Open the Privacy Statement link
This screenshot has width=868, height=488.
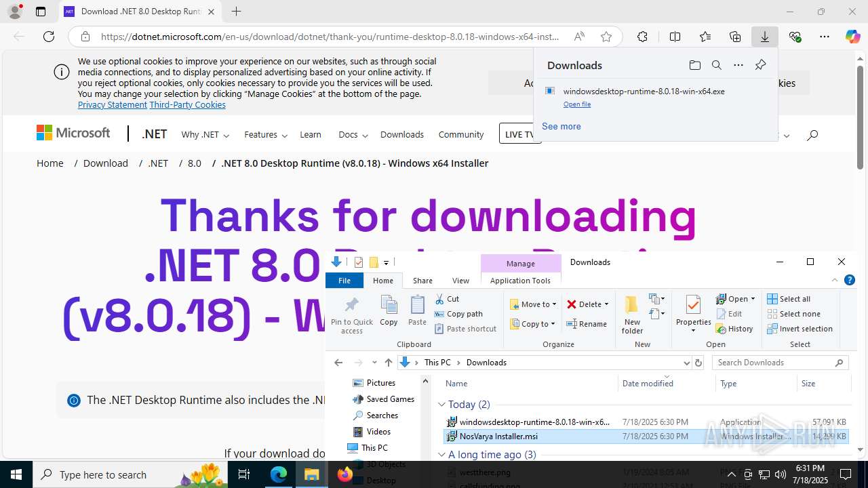click(x=113, y=105)
